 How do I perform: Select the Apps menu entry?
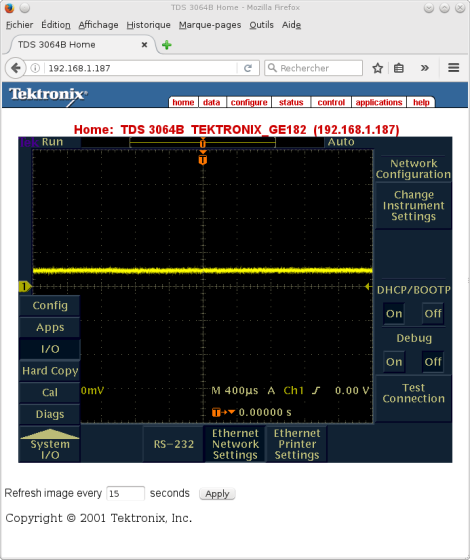(x=50, y=328)
